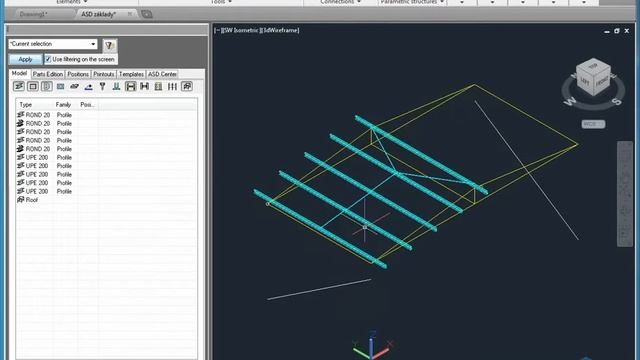640x360 pixels.
Task: Switch to the Parts Edition tab
Action: [48, 74]
